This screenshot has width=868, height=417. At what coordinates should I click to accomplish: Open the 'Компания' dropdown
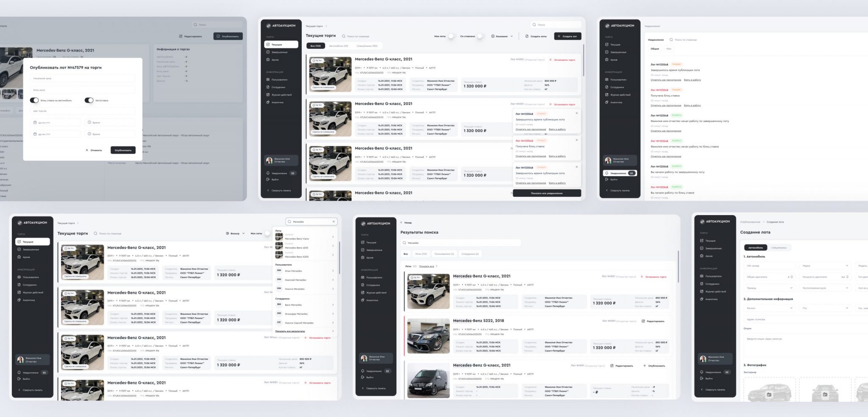click(x=502, y=36)
